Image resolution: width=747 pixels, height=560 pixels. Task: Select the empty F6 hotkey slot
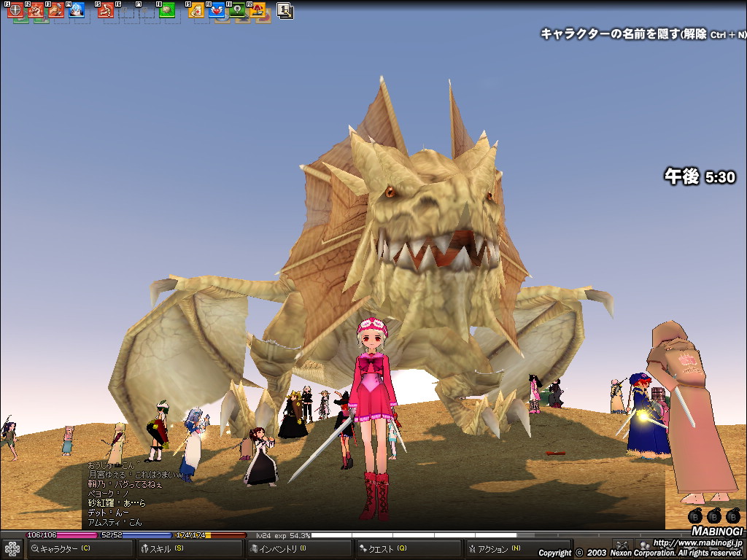pos(126,10)
